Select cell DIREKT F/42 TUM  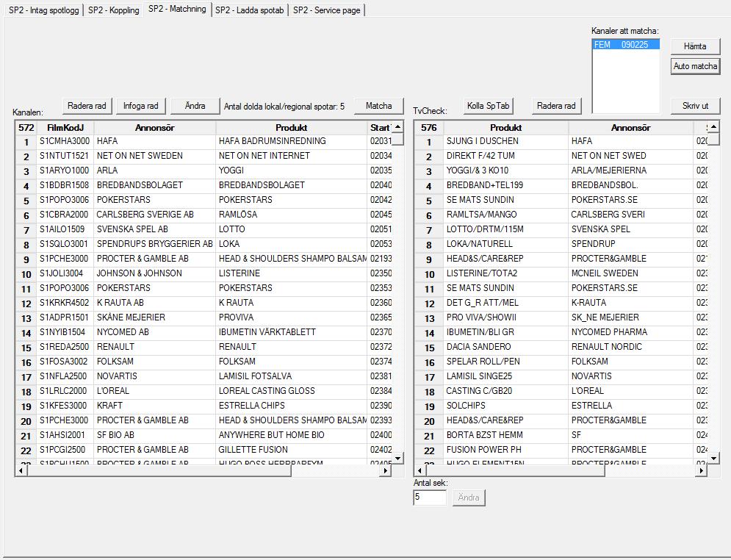(506, 156)
